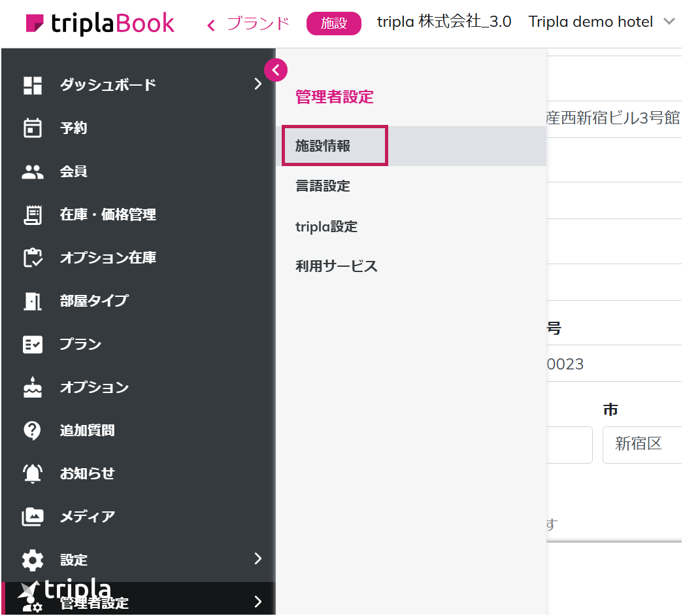The image size is (683, 616).
Task: Click the room type door icon
Action: click(x=33, y=301)
